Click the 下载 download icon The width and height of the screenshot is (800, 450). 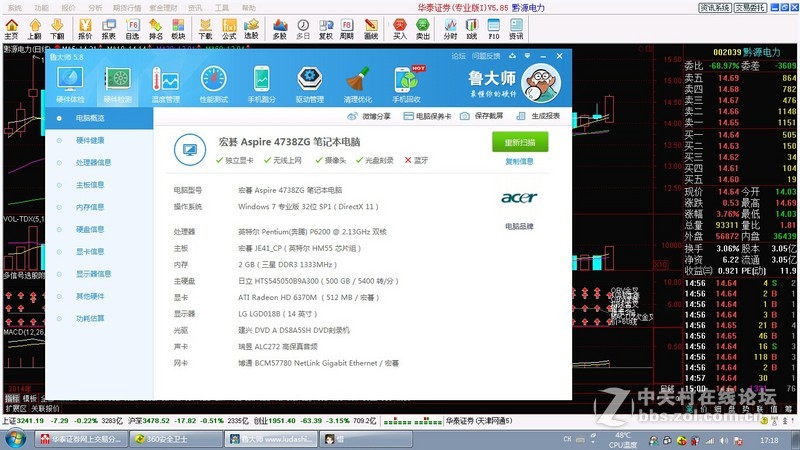205,29
